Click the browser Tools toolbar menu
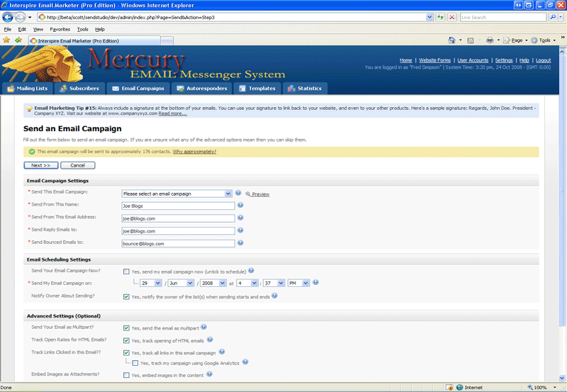The width and height of the screenshot is (567, 392). (544, 40)
